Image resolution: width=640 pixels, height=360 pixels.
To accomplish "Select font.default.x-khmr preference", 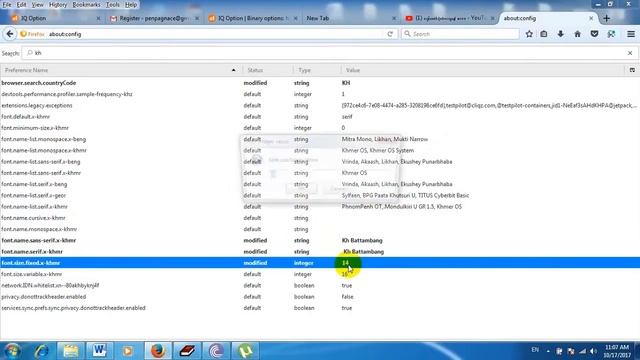I will point(320,117).
